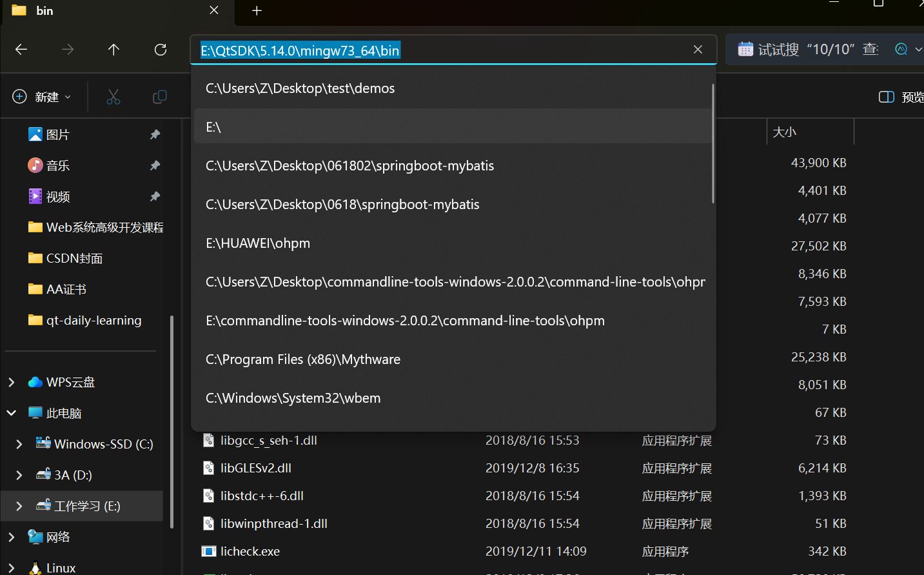The height and width of the screenshot is (575, 924).
Task: Select the 061802\springboot-mybatis path suggestion
Action: click(453, 166)
